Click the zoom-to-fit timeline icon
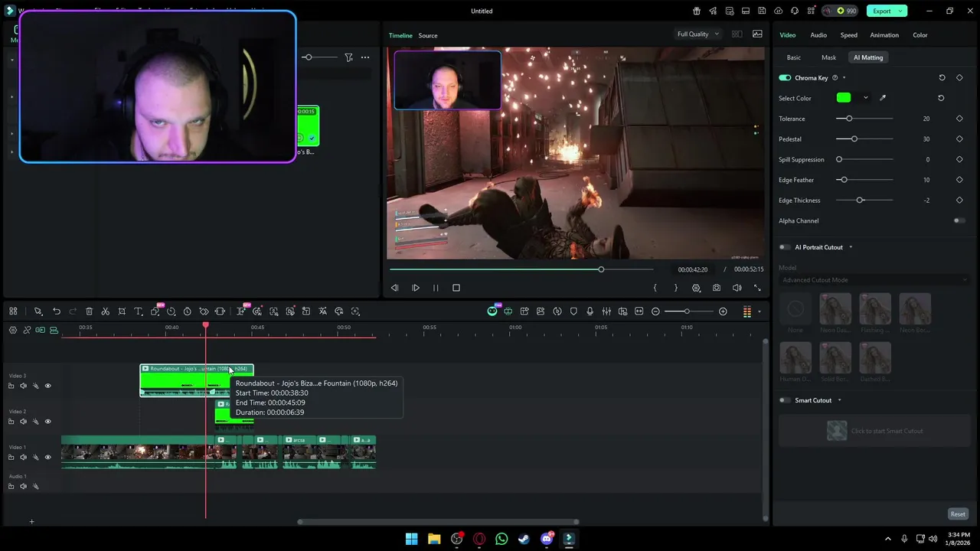This screenshot has height=551, width=980. (x=639, y=311)
